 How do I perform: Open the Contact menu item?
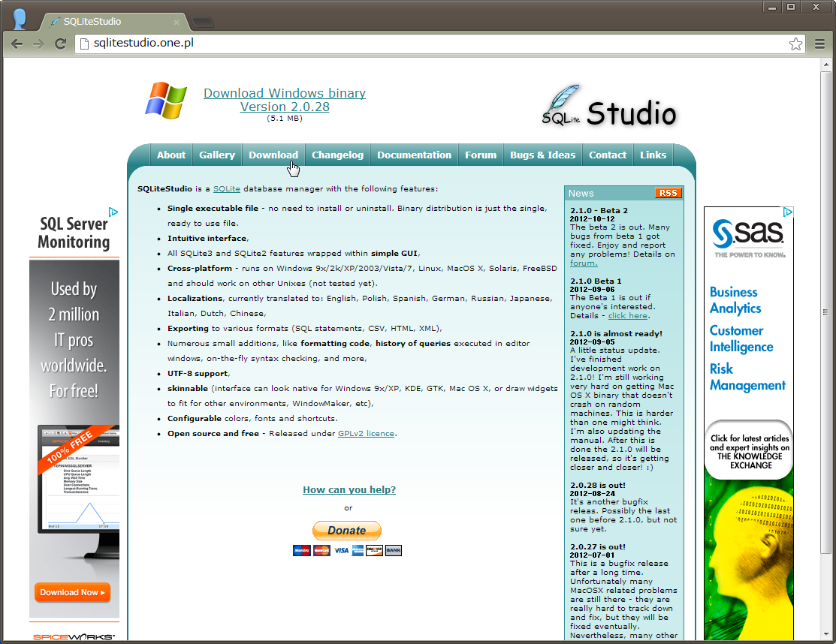tap(607, 155)
